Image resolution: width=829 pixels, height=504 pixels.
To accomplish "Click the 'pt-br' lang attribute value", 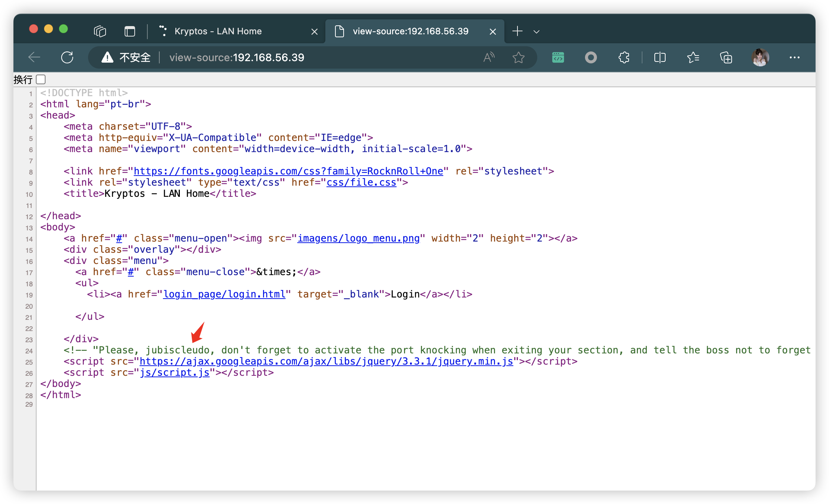I will (x=125, y=104).
